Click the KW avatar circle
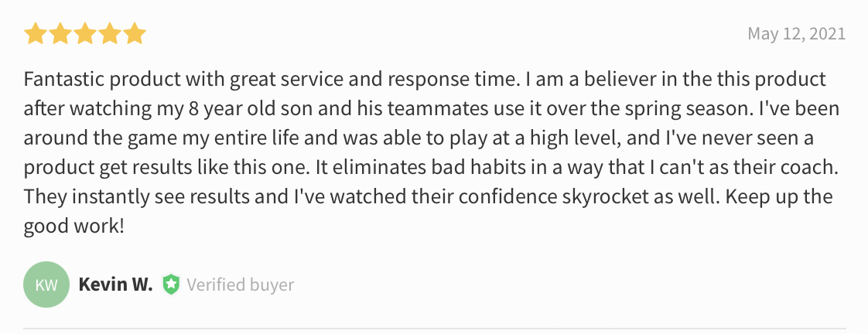 (x=46, y=285)
